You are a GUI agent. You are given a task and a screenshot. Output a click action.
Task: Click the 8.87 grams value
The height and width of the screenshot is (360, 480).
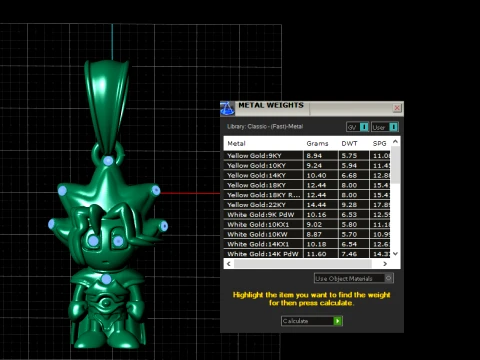click(x=314, y=234)
